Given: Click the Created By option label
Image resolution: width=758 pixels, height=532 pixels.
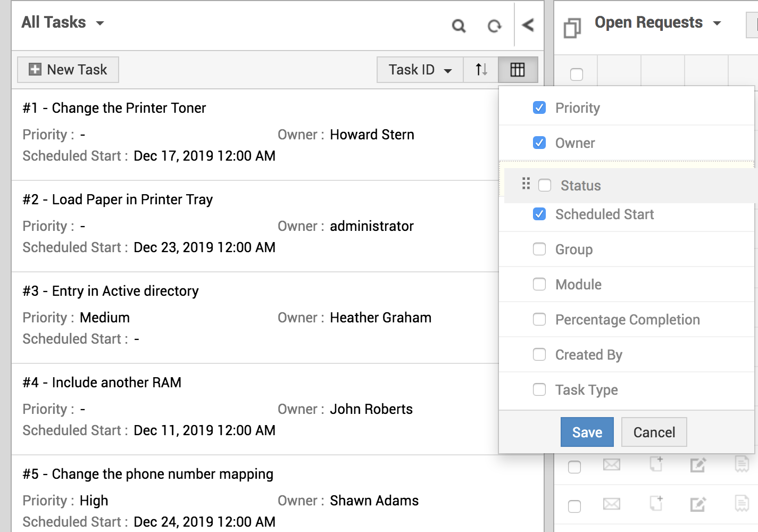Looking at the screenshot, I should [589, 355].
